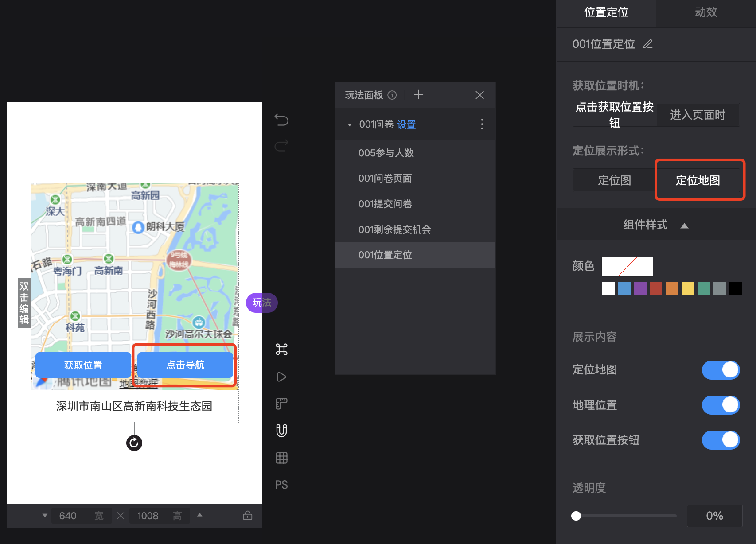Select 005参与人数 in the panel list
Image resolution: width=756 pixels, height=544 pixels.
(x=415, y=153)
